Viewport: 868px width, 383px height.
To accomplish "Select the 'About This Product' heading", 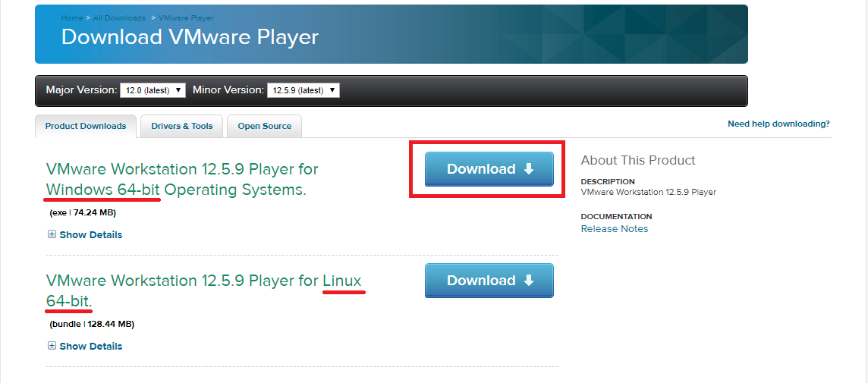I will point(637,161).
